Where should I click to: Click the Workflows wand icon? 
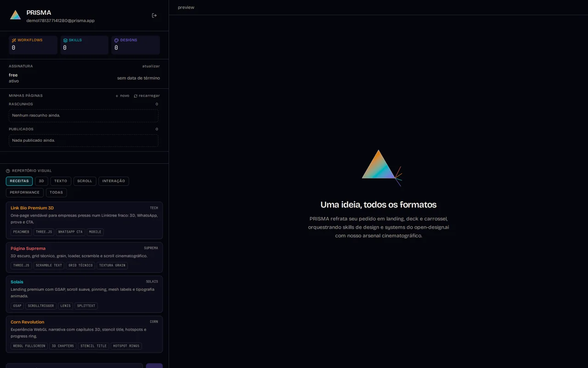[x=14, y=40]
